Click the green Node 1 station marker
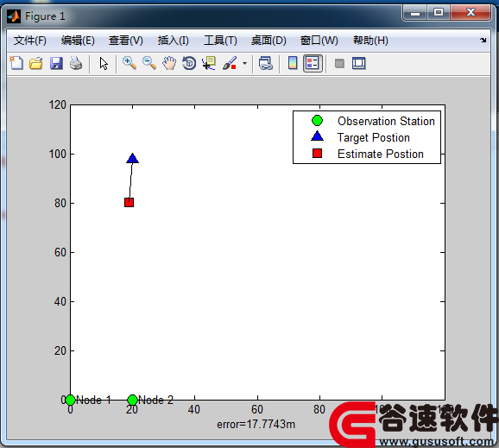The width and height of the screenshot is (499, 448). tap(70, 400)
